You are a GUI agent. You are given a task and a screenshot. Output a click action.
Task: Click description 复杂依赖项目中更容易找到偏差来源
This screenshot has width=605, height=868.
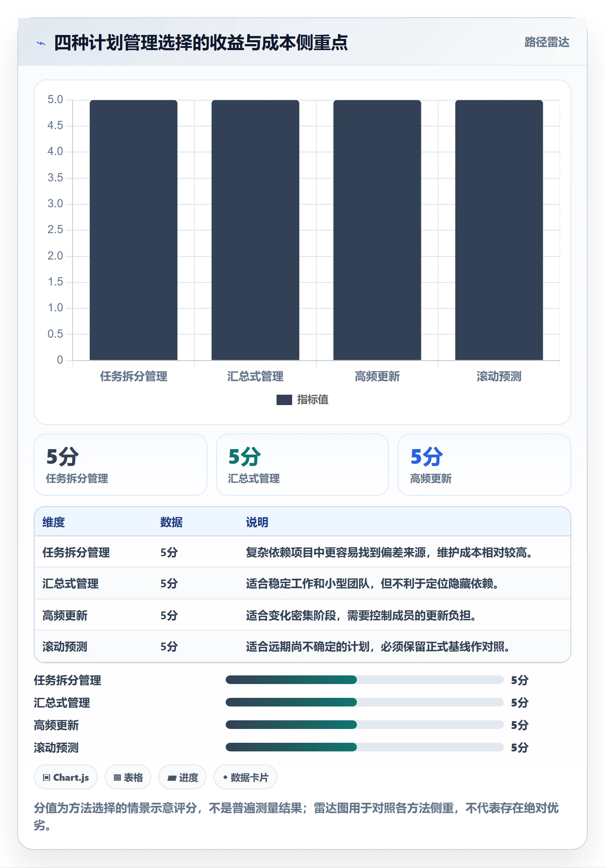(x=336, y=552)
